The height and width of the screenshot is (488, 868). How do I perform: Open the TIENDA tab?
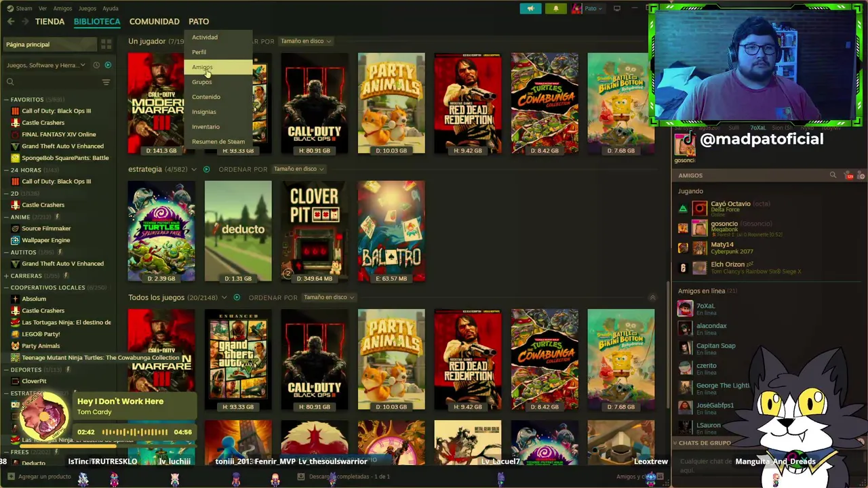click(x=50, y=22)
